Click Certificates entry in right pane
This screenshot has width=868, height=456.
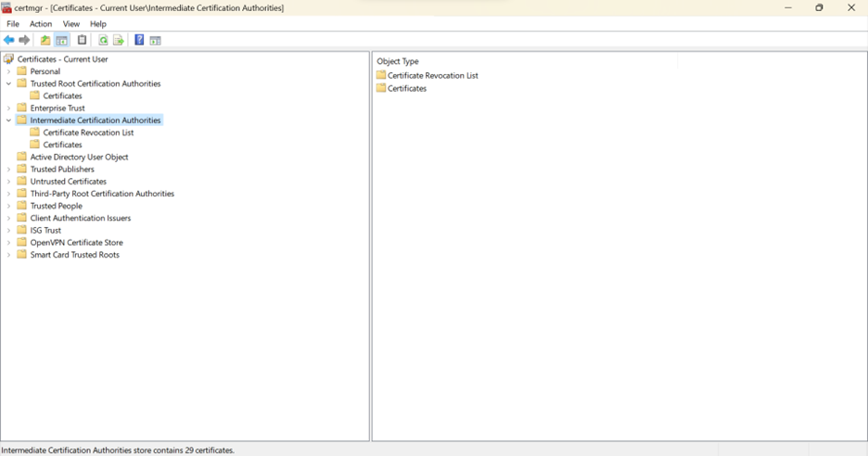tap(407, 89)
